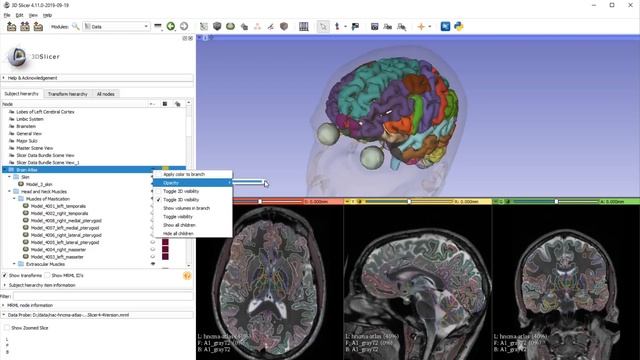Open the module history list icon
Image resolution: width=640 pixels, height=360 pixels.
pyautogui.click(x=158, y=27)
